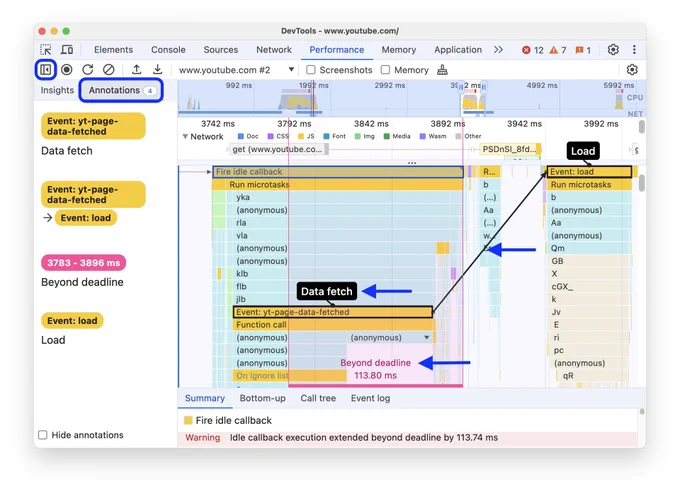Click the summary pane scrollbar
Screen dimensions: 680x493
pyautogui.click(x=642, y=411)
